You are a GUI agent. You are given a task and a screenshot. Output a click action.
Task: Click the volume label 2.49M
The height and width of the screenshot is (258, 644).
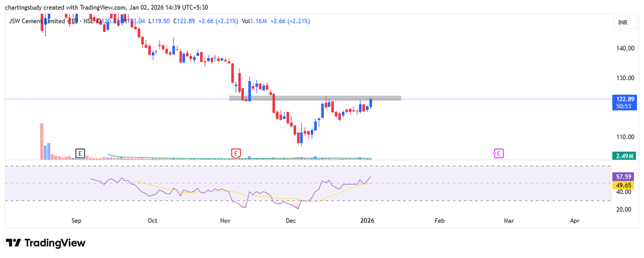[x=623, y=156]
